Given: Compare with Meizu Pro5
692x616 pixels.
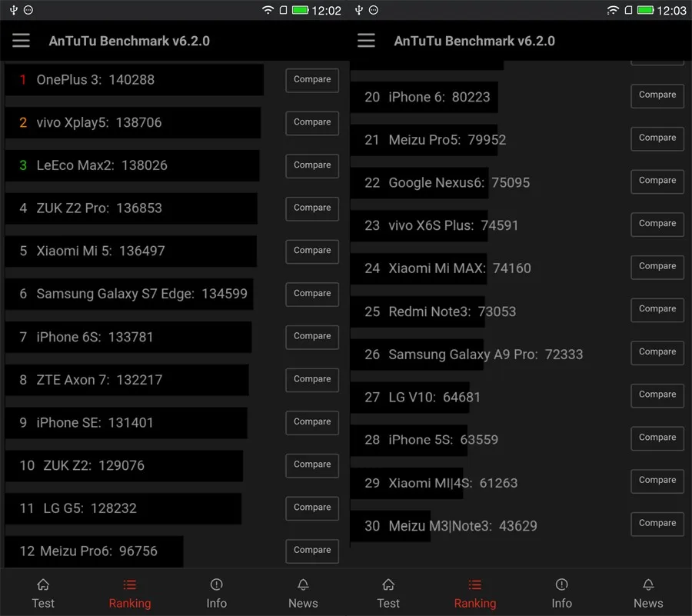Looking at the screenshot, I should 657,138.
